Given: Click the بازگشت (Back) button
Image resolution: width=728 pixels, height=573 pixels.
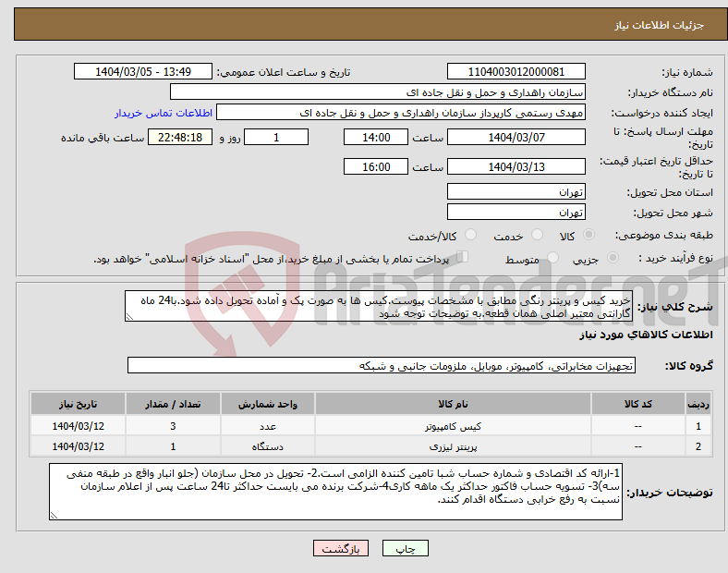Looking at the screenshot, I should [341, 548].
